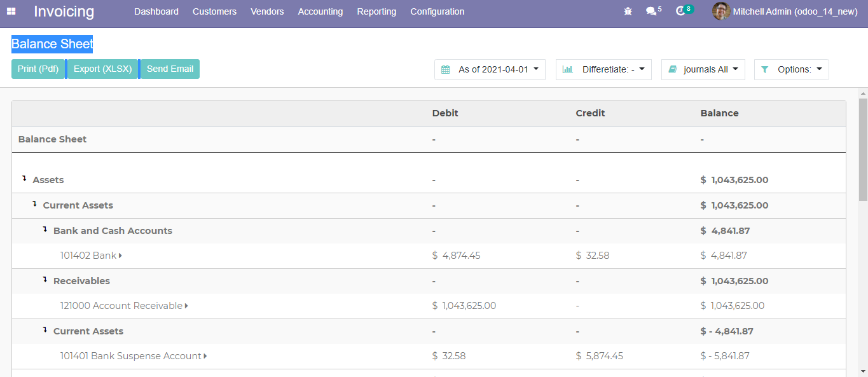Open the Options filter dropdown

tap(791, 69)
